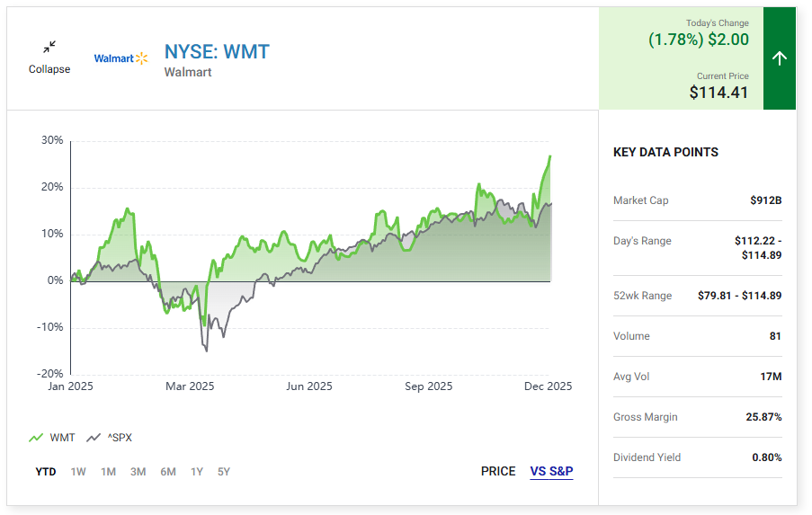Open the NYSE: WMT ticker link
This screenshot has width=812, height=515.
point(217,52)
